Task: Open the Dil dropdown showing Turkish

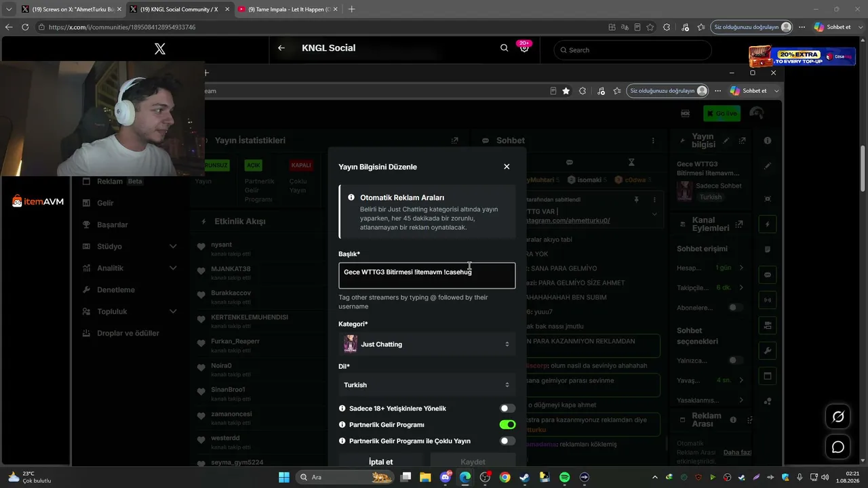Action: pos(427,385)
